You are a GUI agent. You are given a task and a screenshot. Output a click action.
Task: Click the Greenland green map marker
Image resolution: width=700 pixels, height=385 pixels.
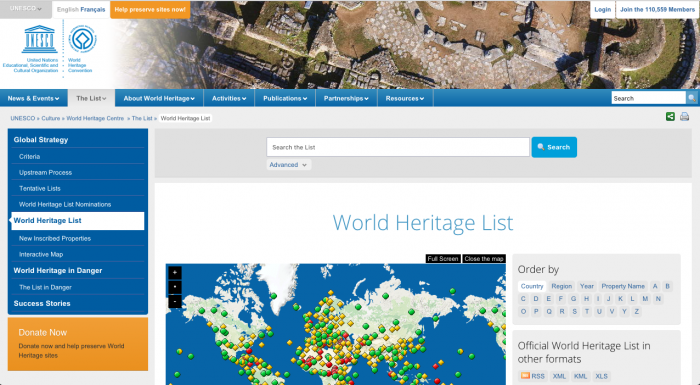point(274,296)
